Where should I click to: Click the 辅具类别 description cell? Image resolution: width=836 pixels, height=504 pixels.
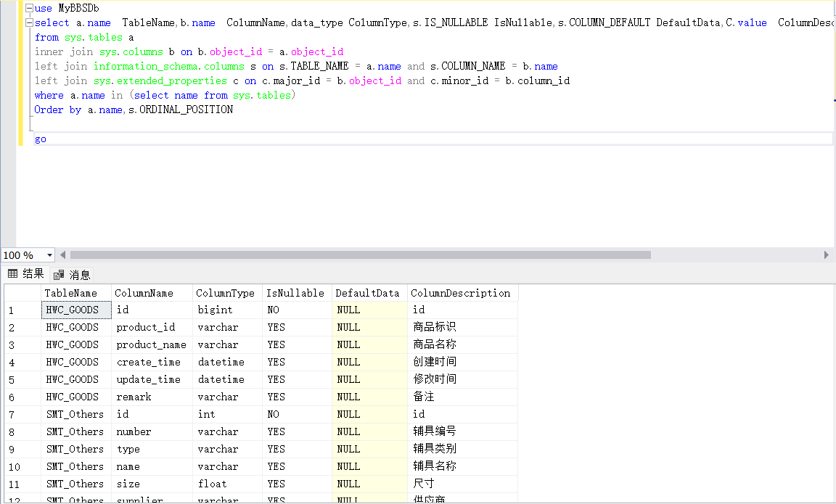pyautogui.click(x=463, y=449)
